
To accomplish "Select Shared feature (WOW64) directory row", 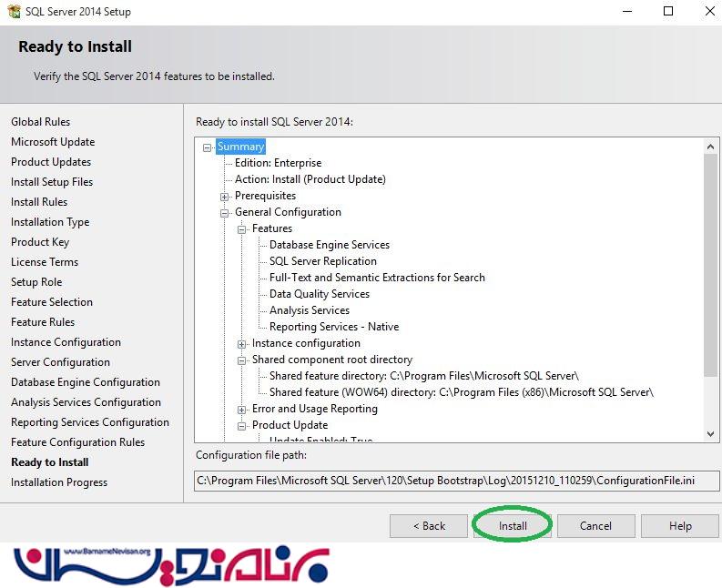I will point(462,392).
